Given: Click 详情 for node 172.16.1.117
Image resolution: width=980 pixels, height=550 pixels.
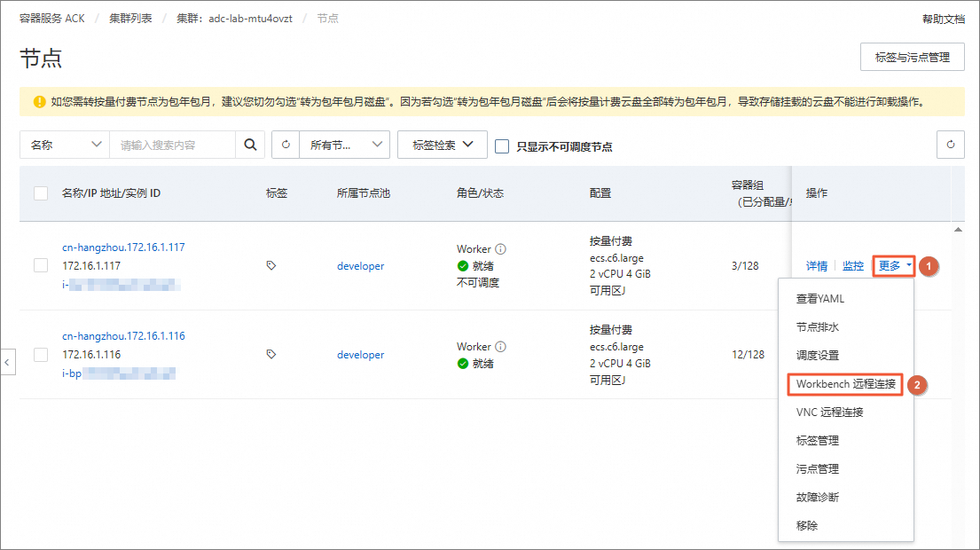Looking at the screenshot, I should tap(817, 266).
